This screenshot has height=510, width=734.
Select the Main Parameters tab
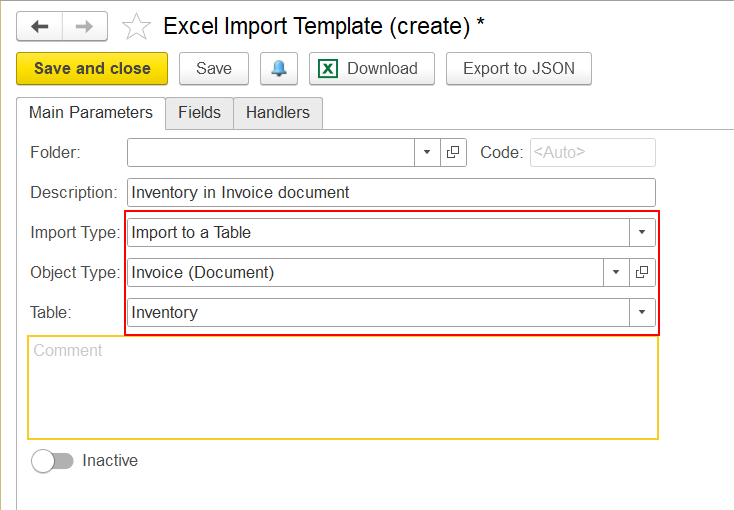(91, 113)
